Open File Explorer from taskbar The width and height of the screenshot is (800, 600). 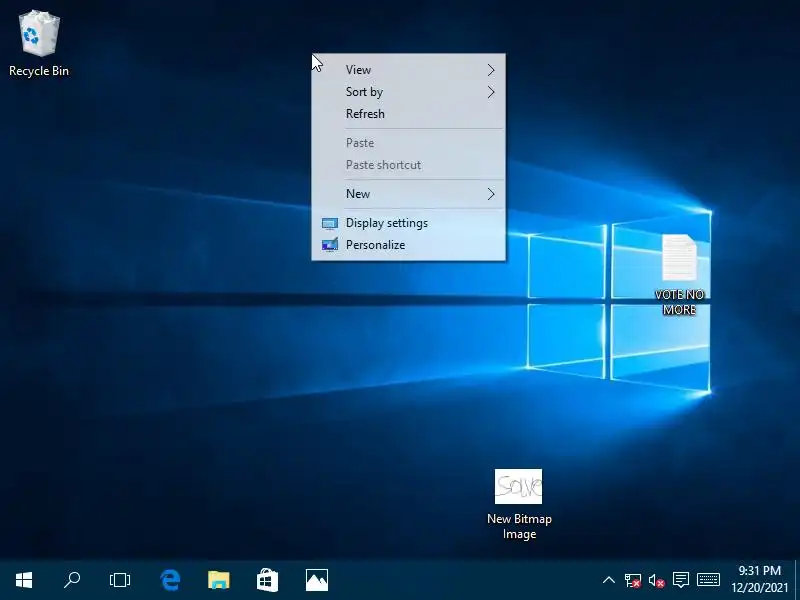pyautogui.click(x=219, y=580)
